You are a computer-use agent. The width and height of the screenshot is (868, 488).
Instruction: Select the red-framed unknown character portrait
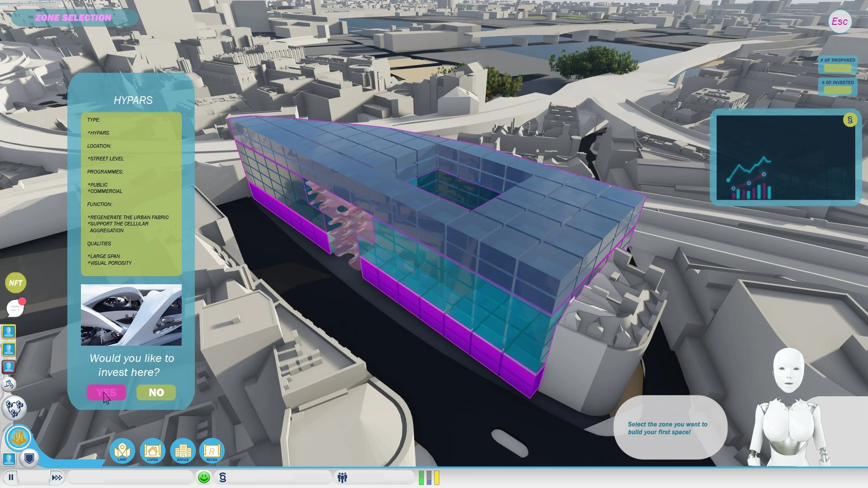pyautogui.click(x=9, y=366)
